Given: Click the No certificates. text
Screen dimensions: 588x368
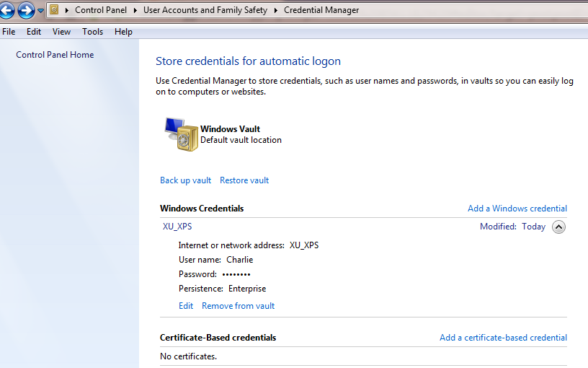Looking at the screenshot, I should [x=188, y=356].
